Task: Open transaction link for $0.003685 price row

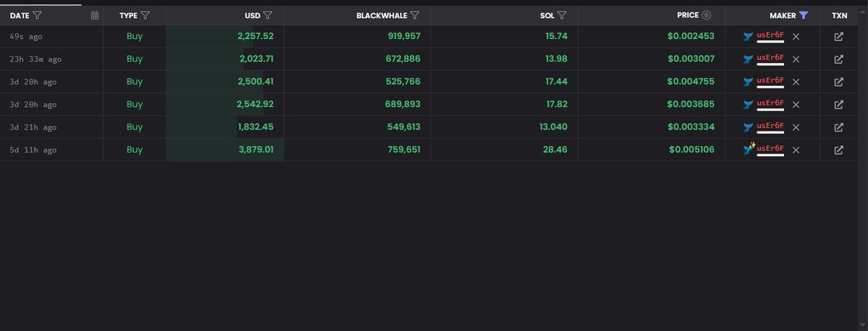Action: click(x=839, y=105)
